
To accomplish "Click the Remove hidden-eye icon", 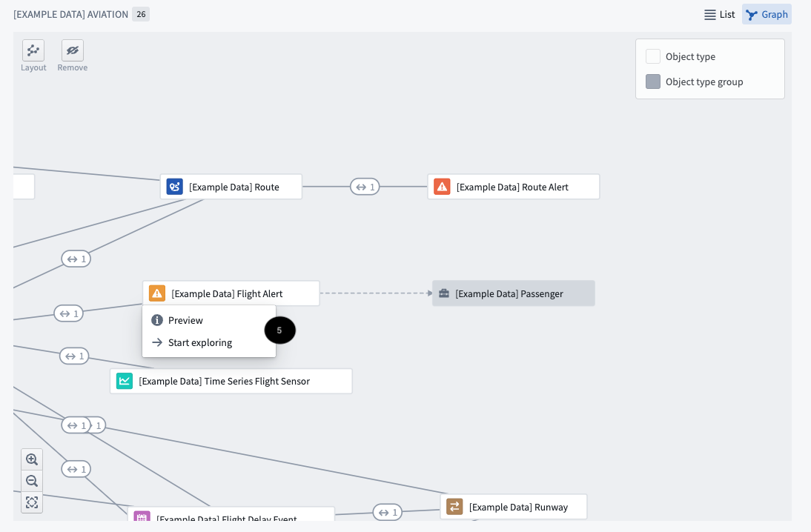I will (73, 50).
